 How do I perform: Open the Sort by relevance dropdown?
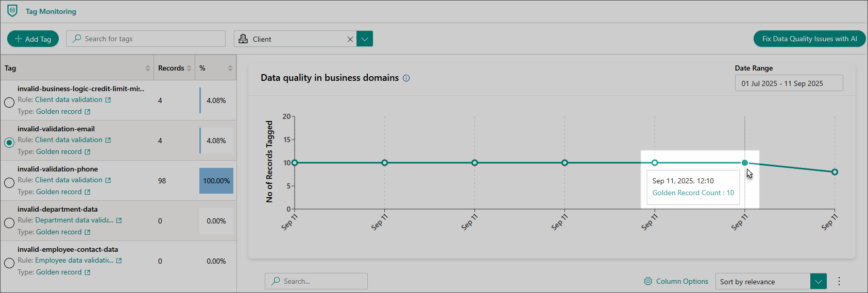click(x=818, y=282)
